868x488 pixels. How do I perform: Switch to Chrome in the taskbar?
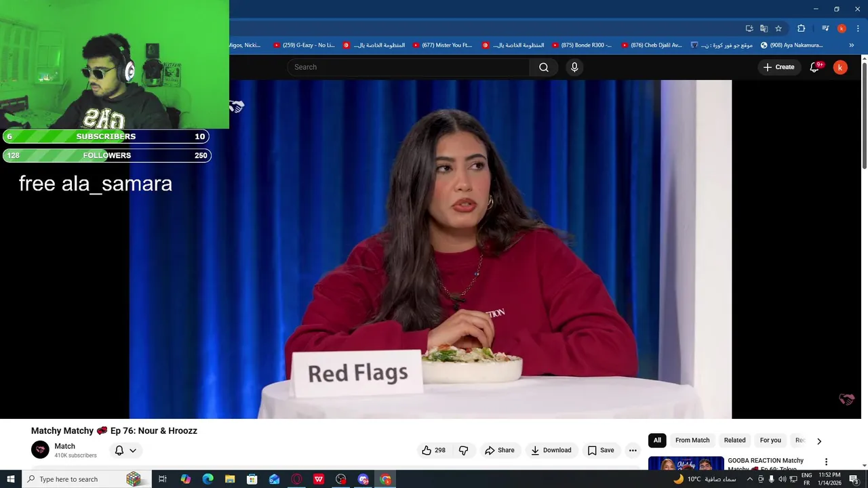point(386,479)
